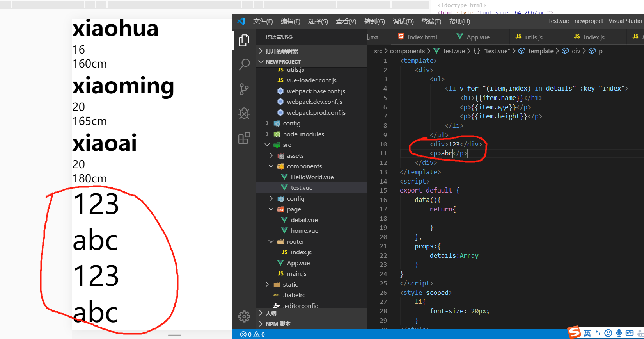Click the IME microphone voice input icon

tap(619, 333)
